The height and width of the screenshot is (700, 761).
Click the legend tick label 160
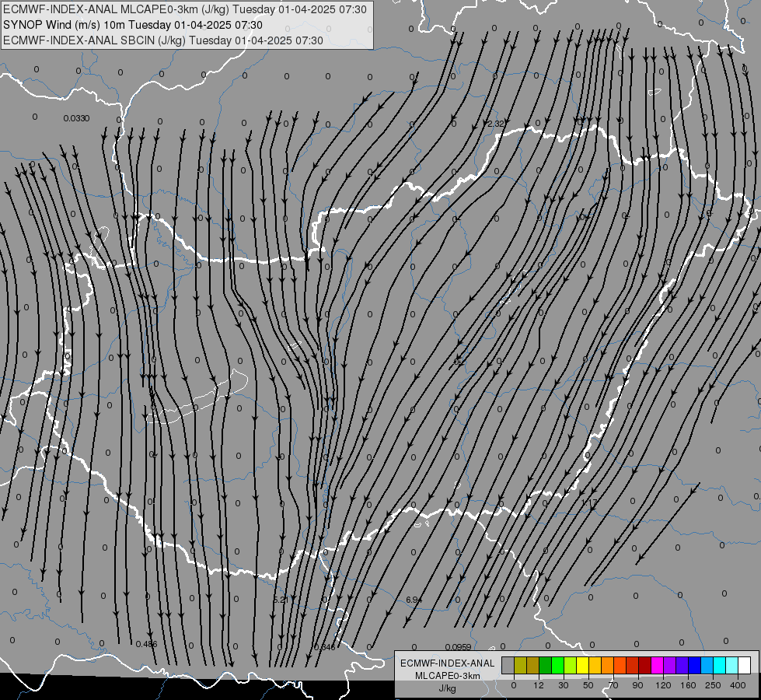point(688,685)
